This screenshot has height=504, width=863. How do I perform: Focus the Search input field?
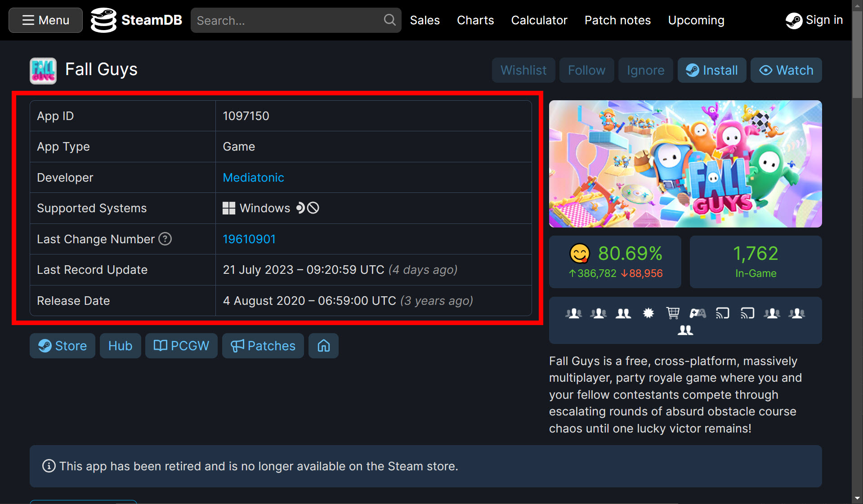tap(288, 20)
